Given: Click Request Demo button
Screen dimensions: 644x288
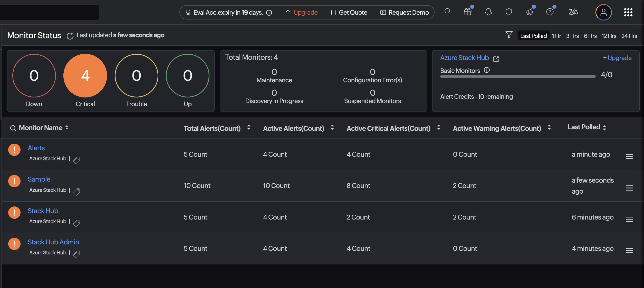Looking at the screenshot, I should coord(405,12).
